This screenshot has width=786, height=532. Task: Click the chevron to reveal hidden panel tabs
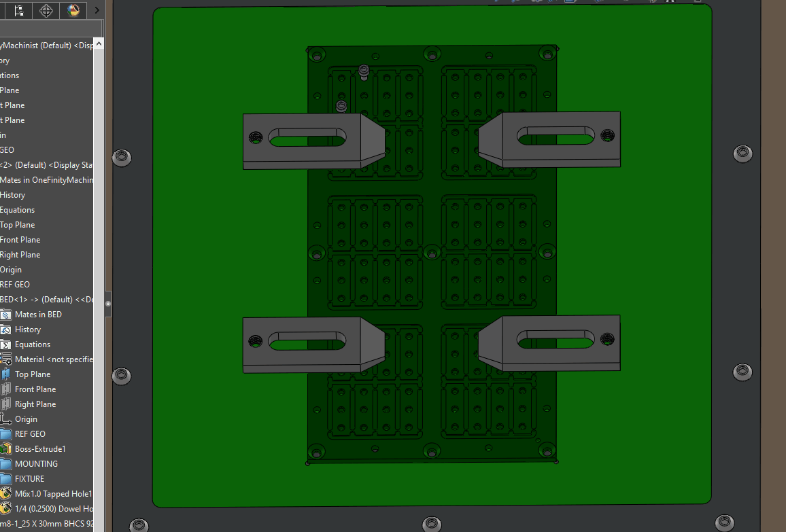click(x=97, y=10)
